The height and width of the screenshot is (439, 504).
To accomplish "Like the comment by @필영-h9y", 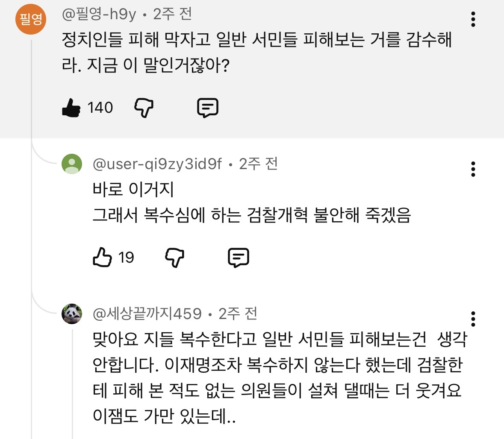I will pyautogui.click(x=71, y=108).
